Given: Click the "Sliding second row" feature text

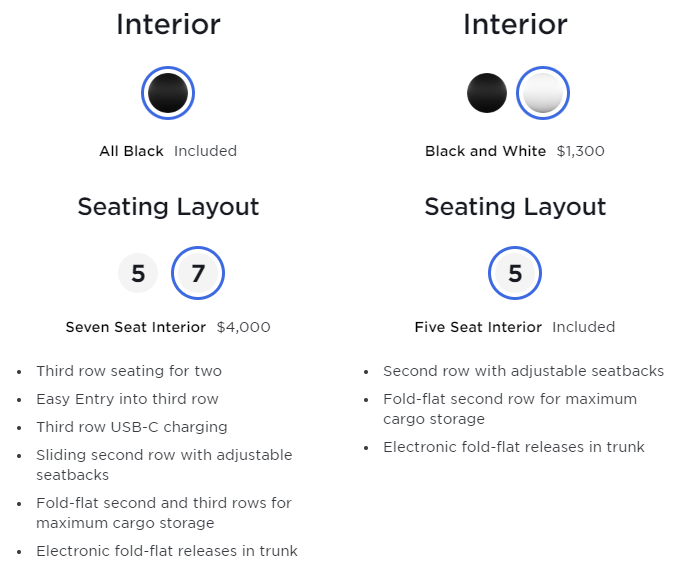Looking at the screenshot, I should click(164, 455).
